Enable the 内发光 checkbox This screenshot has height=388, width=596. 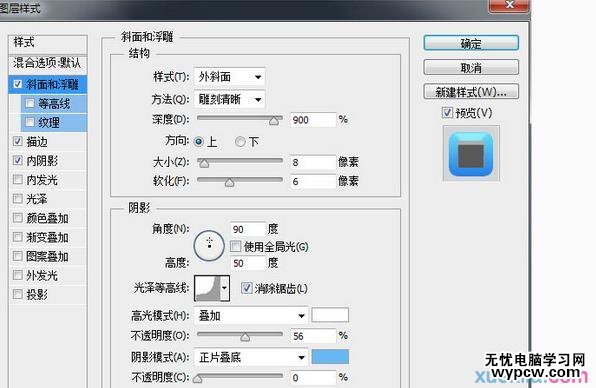point(17,179)
